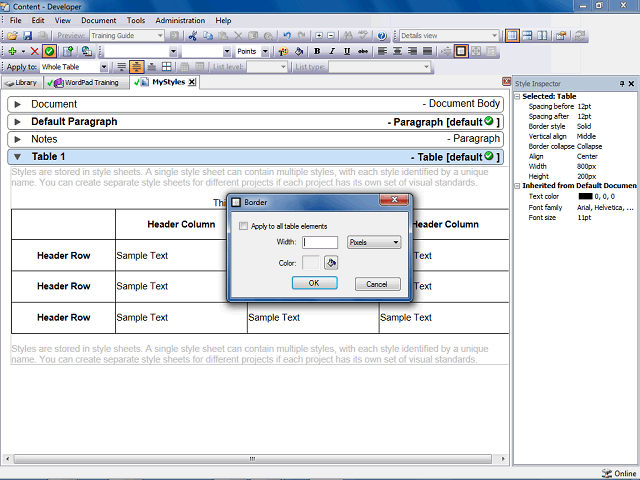Image resolution: width=640 pixels, height=480 pixels.
Task: Toggle Italic formatting
Action: pos(332,51)
